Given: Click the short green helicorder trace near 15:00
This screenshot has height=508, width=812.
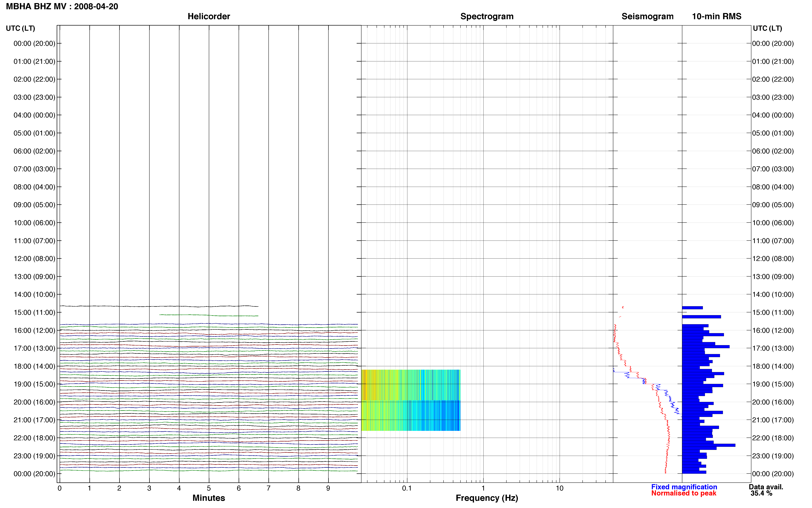Looking at the screenshot, I should click(x=208, y=315).
